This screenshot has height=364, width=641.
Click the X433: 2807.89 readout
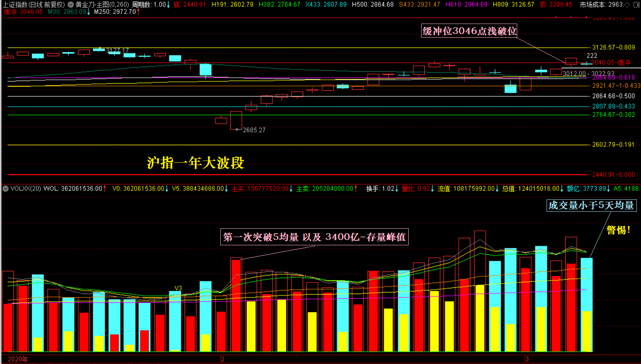(326, 5)
